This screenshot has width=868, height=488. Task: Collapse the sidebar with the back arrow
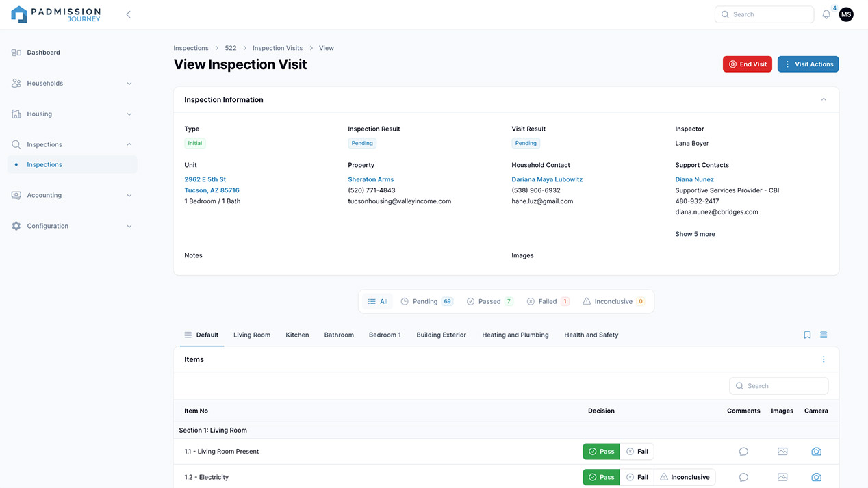(128, 14)
